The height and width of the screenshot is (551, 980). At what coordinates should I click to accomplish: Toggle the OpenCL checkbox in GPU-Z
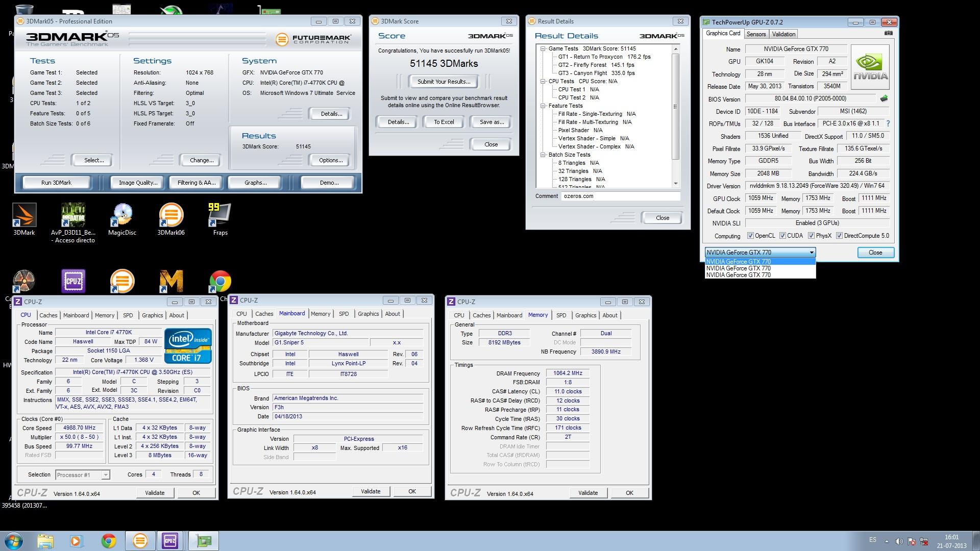[x=750, y=236]
